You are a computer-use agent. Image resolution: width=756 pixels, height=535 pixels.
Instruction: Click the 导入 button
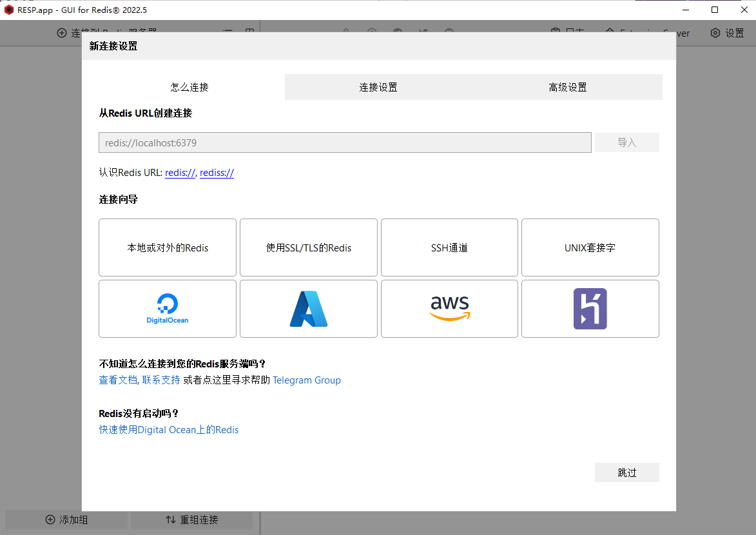(x=627, y=142)
